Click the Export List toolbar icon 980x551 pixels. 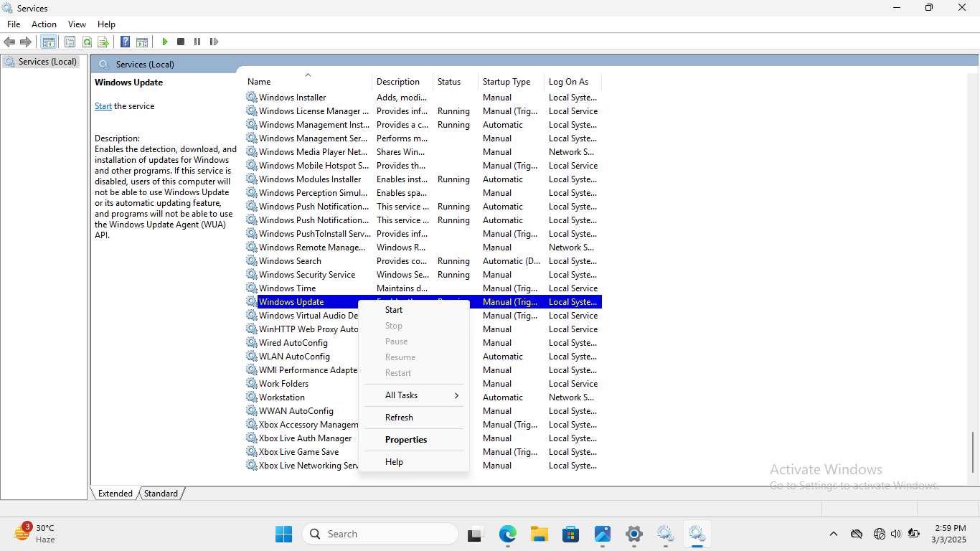[103, 41]
